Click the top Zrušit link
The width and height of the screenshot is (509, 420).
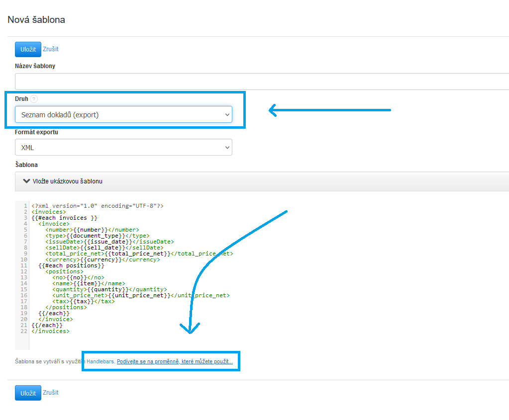pyautogui.click(x=51, y=49)
